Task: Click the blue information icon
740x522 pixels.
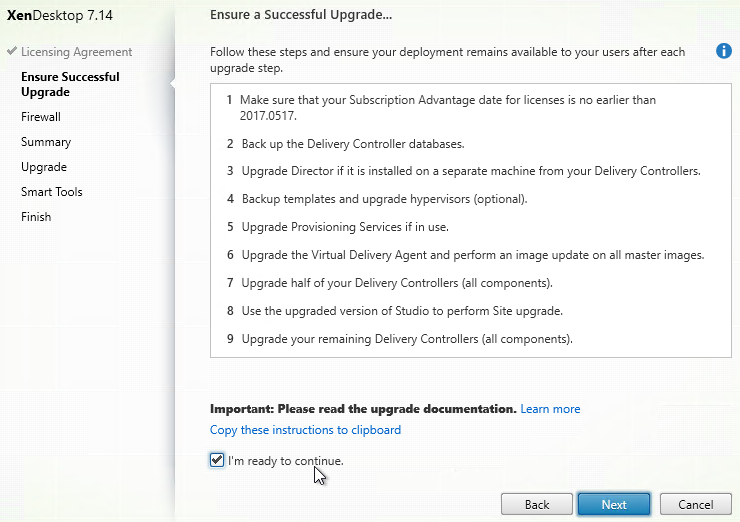Action: pyautogui.click(x=723, y=51)
